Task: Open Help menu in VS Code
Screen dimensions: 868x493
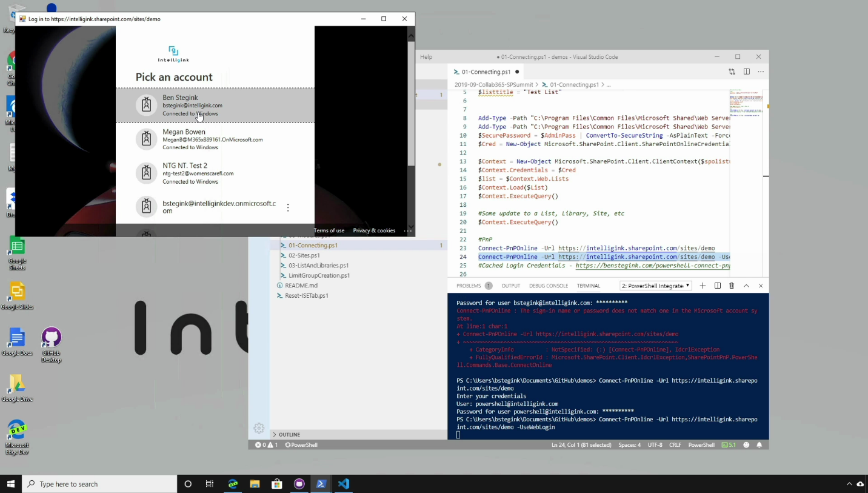Action: [x=426, y=57]
